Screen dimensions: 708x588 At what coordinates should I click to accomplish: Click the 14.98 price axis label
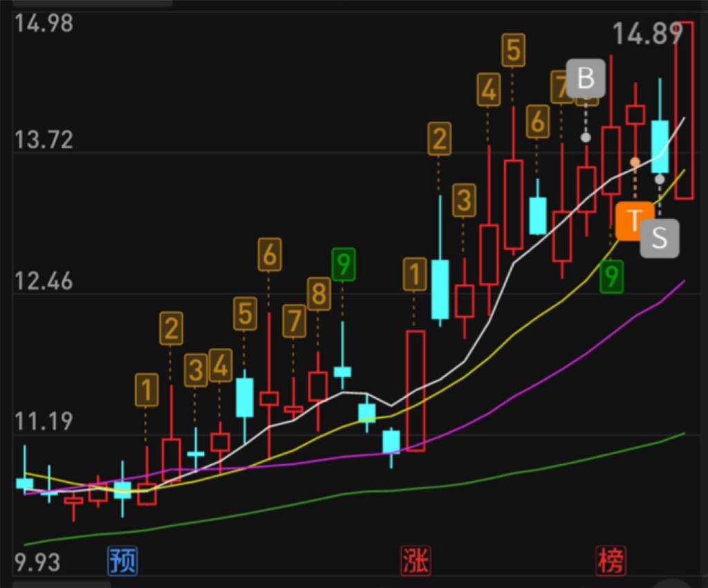pos(44,23)
